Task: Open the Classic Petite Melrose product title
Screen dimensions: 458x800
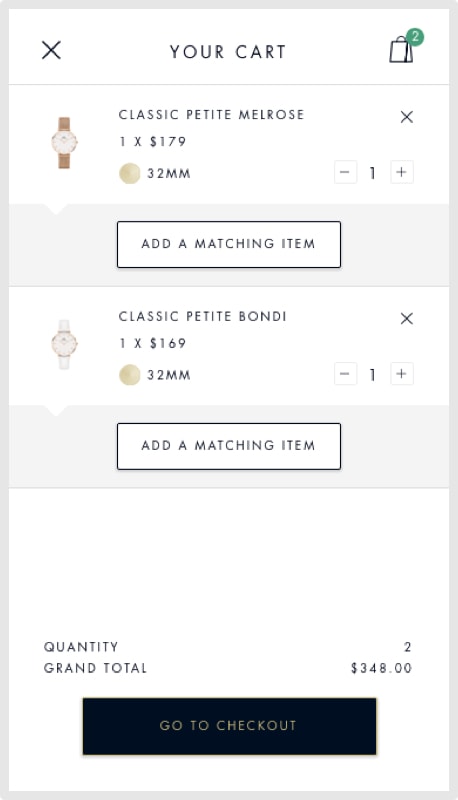Action: (x=211, y=115)
